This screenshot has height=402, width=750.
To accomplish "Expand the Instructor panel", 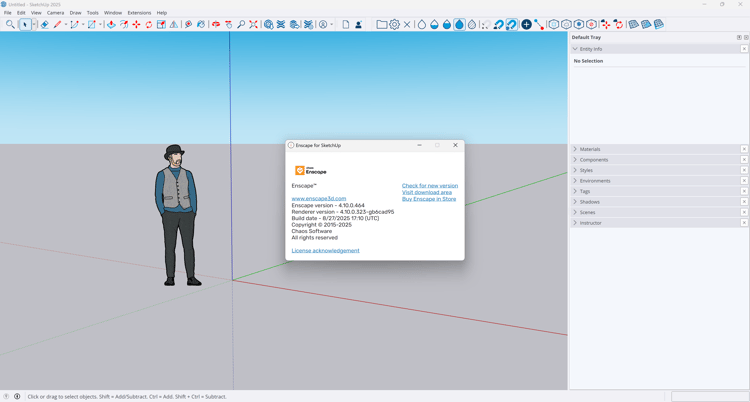I will click(x=575, y=223).
